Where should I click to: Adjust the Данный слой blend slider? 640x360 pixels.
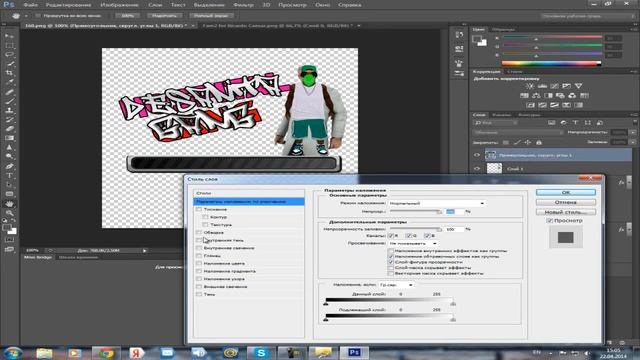click(389, 301)
